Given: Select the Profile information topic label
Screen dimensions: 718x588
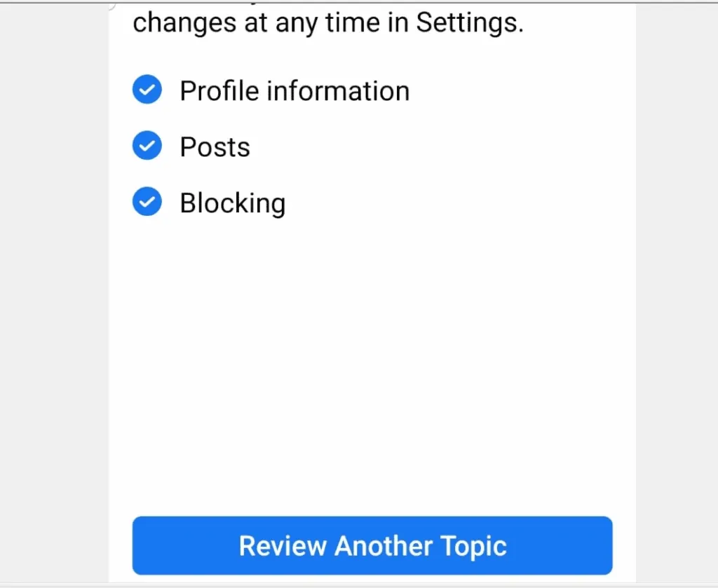Looking at the screenshot, I should 294,90.
